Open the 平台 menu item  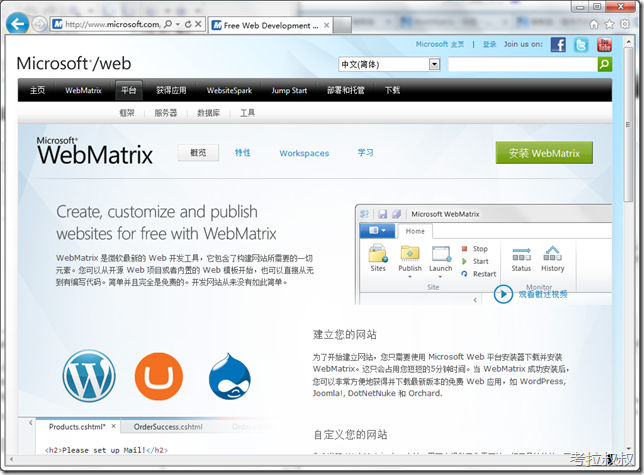tap(129, 90)
